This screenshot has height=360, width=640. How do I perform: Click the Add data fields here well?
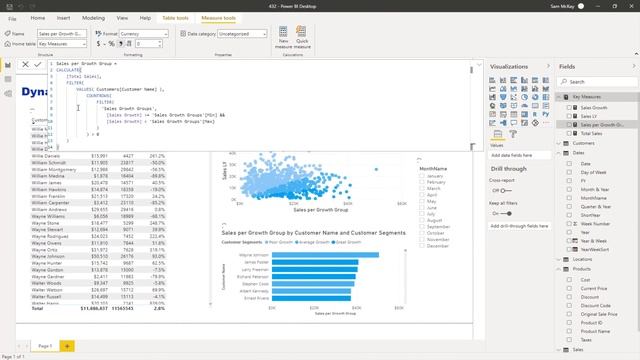[520, 156]
